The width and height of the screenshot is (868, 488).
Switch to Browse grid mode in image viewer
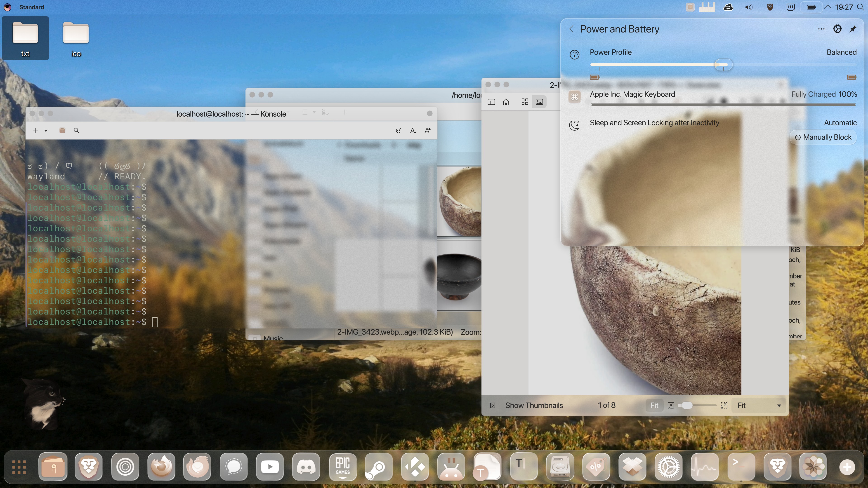(525, 102)
